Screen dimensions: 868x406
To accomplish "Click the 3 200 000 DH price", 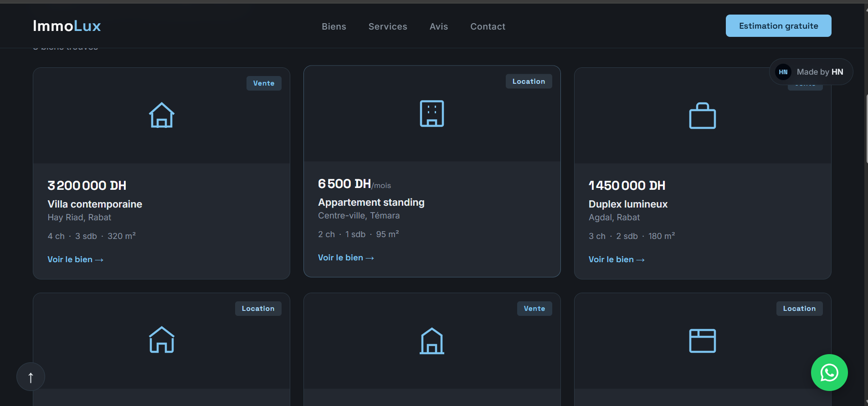I will pos(87,185).
